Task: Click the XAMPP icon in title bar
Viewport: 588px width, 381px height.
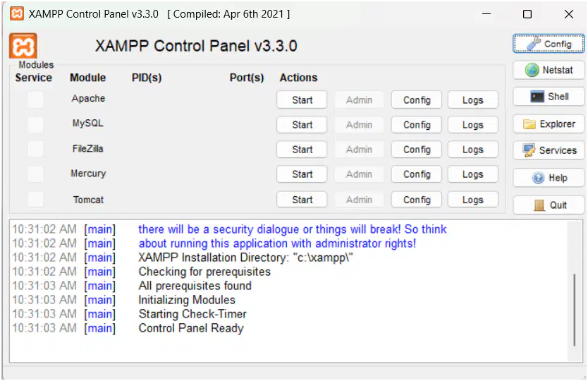Action: (x=17, y=14)
